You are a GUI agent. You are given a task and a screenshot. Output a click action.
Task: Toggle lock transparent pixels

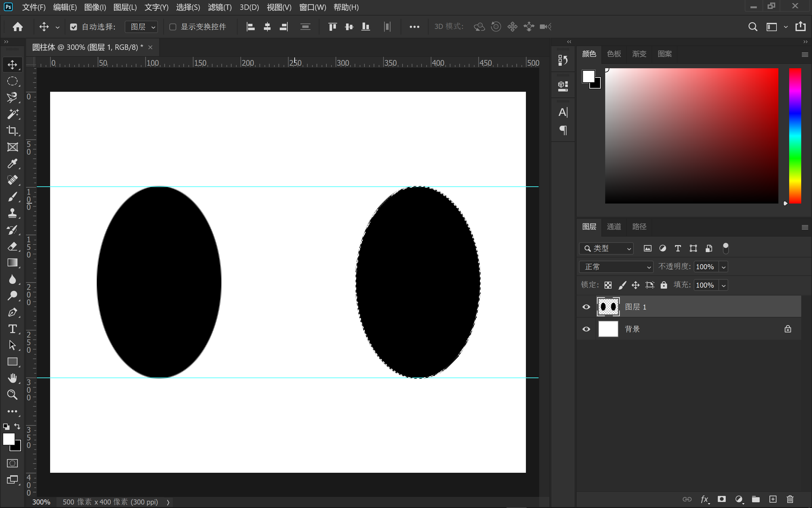point(608,285)
